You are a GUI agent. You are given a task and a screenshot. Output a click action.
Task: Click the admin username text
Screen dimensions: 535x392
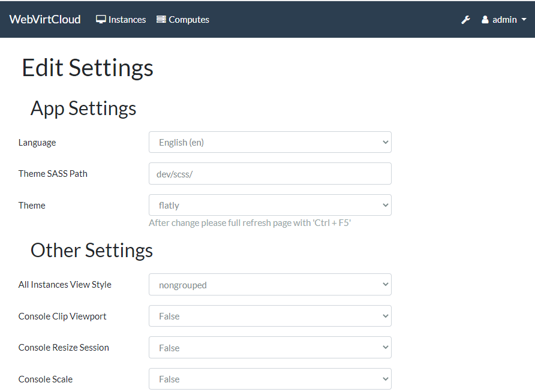504,20
